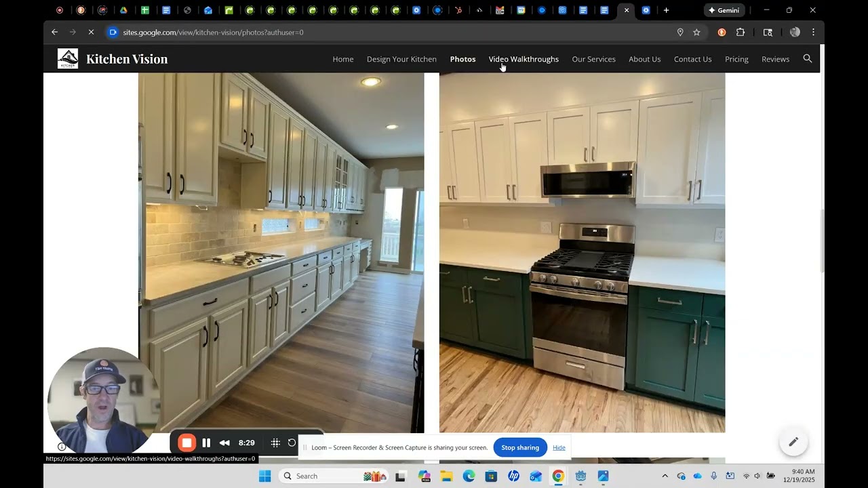868x488 pixels.
Task: Bookmark this page with the star icon
Action: point(696,32)
